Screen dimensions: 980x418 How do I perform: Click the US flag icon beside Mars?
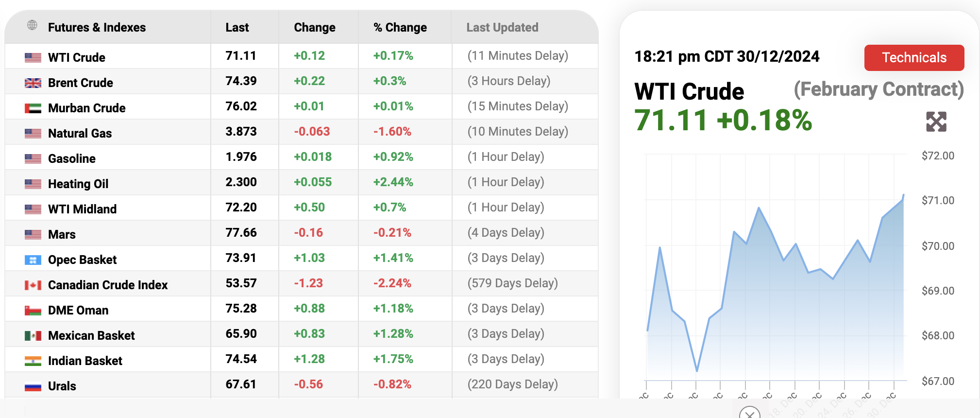[33, 235]
